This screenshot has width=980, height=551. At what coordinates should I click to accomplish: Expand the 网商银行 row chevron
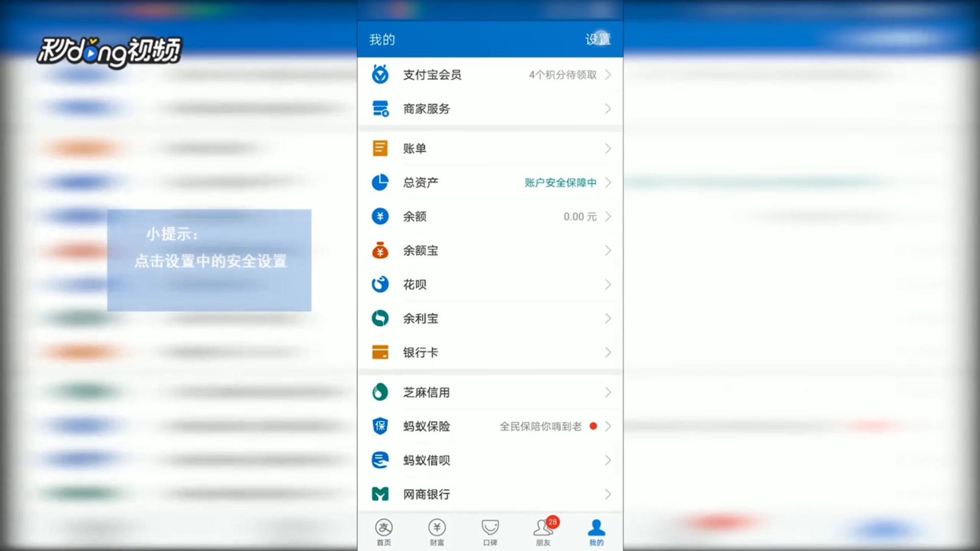(608, 494)
